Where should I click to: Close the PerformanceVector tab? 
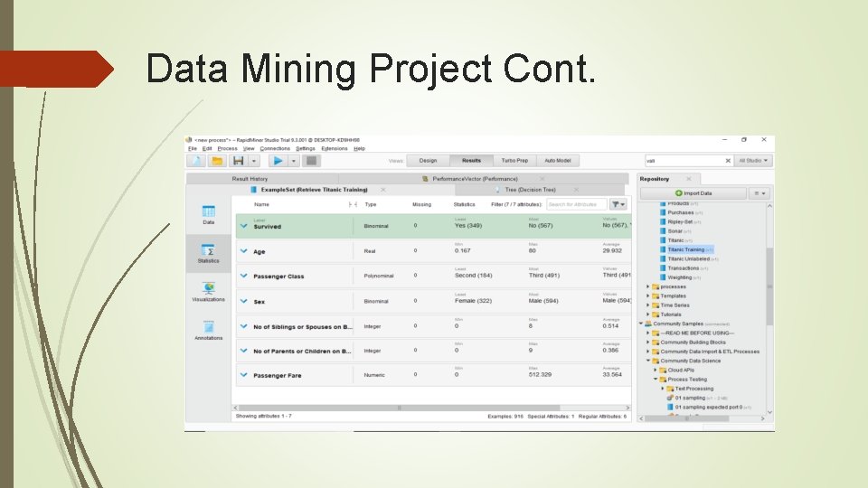(x=542, y=179)
